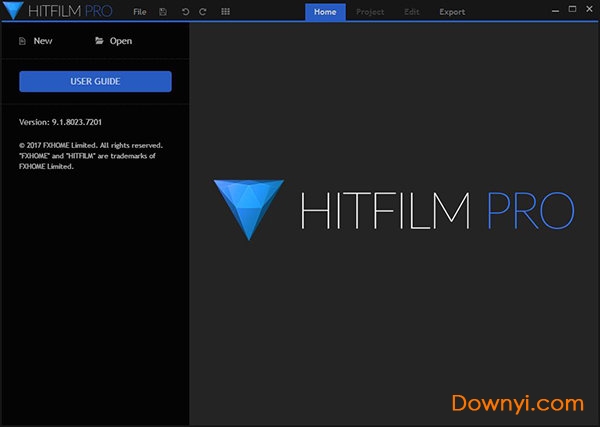Switch to the Project tab

coord(370,12)
